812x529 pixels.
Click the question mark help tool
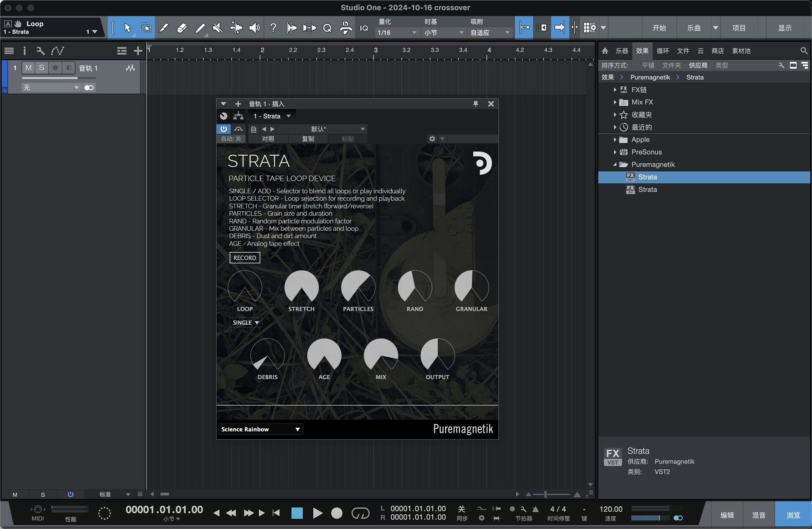click(x=273, y=28)
